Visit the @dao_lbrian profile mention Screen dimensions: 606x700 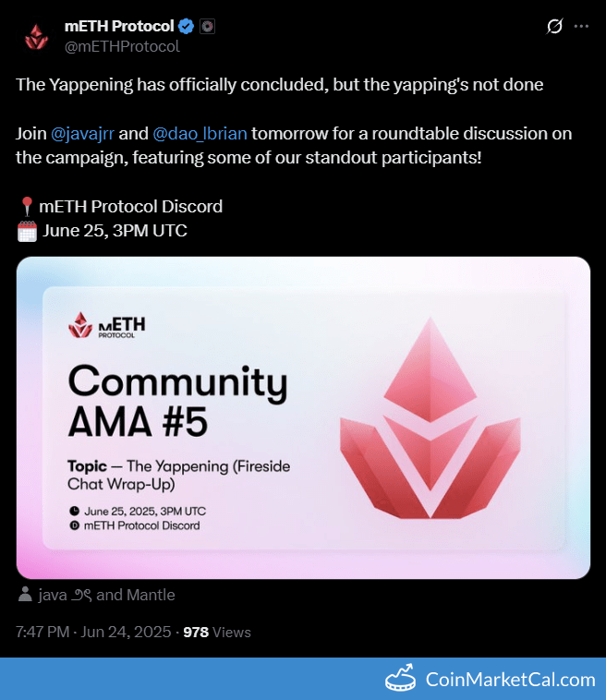(200, 133)
